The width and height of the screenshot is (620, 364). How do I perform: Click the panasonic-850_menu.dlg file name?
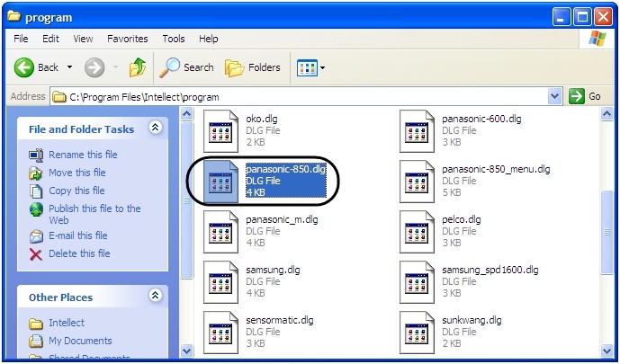496,169
